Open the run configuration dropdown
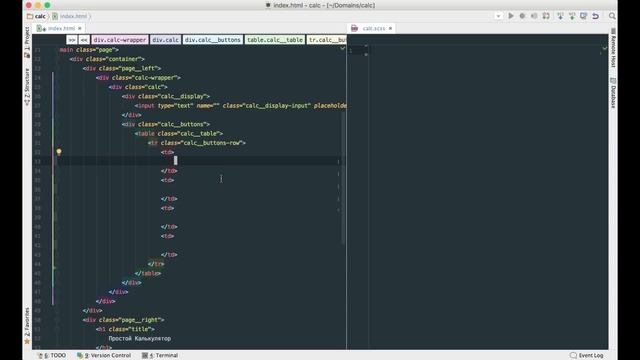The image size is (640, 360). 498,16
